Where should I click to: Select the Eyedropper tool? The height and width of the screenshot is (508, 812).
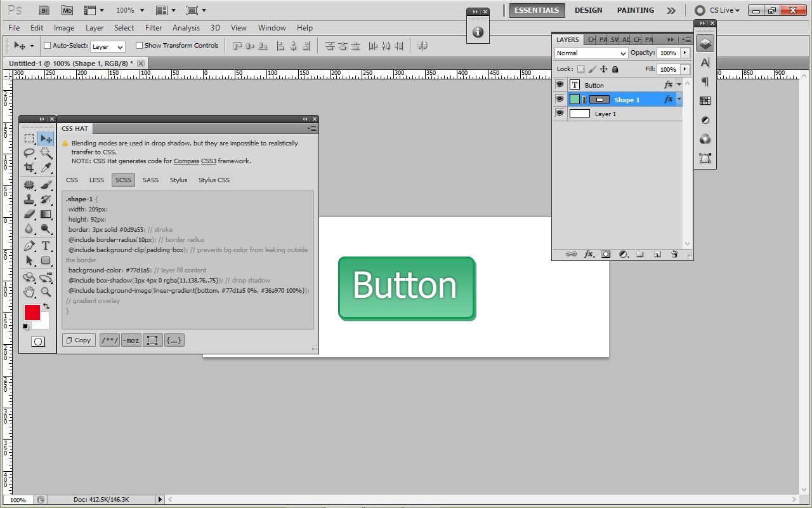point(46,168)
